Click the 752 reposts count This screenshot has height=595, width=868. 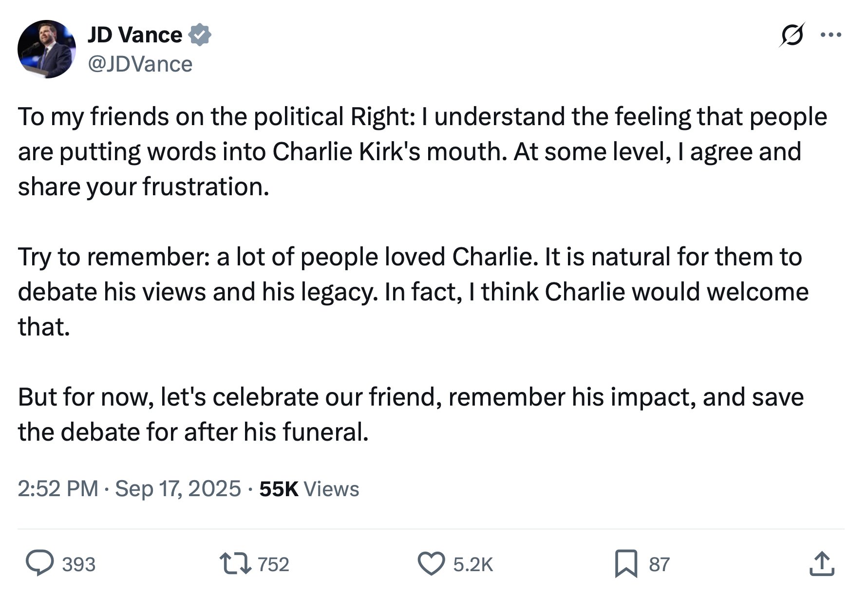pos(273,564)
